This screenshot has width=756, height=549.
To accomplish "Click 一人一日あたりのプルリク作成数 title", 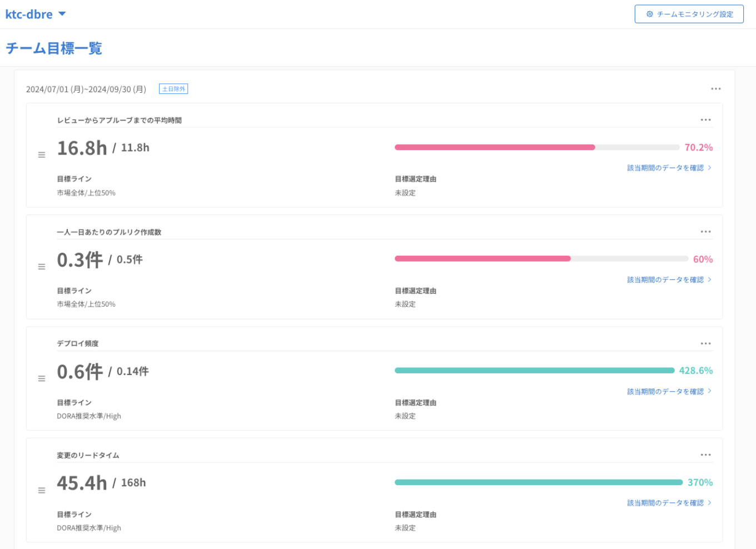I will 109,232.
